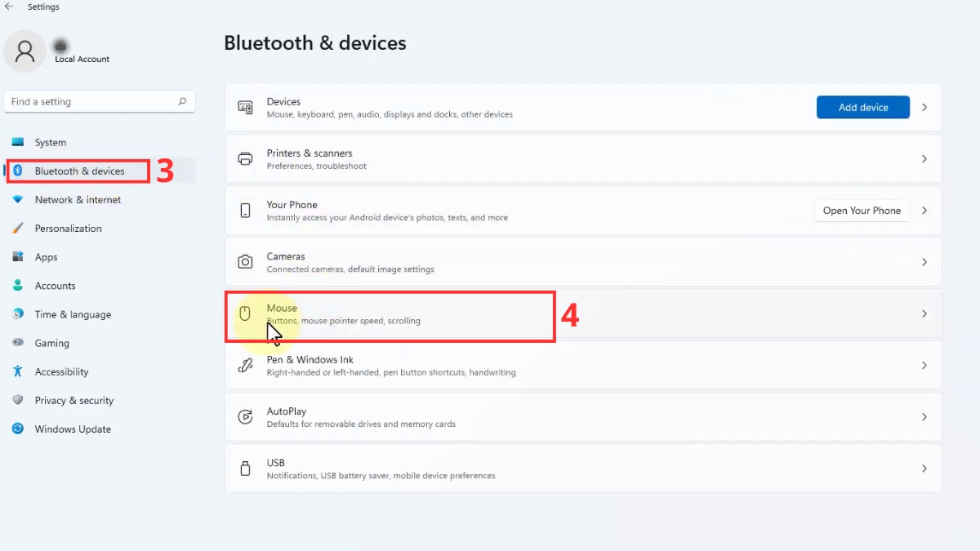Image resolution: width=980 pixels, height=551 pixels.
Task: Click the Windows Update icon in the sidebar
Action: 18,429
